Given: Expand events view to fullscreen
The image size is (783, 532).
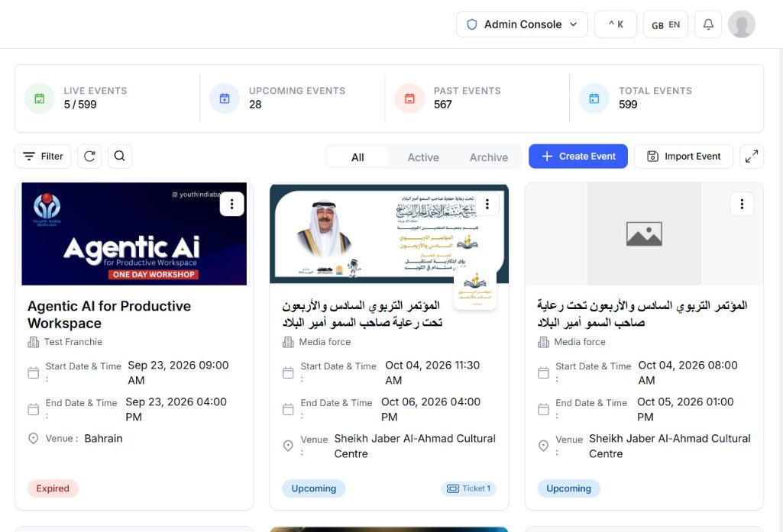Looking at the screenshot, I should tap(752, 156).
